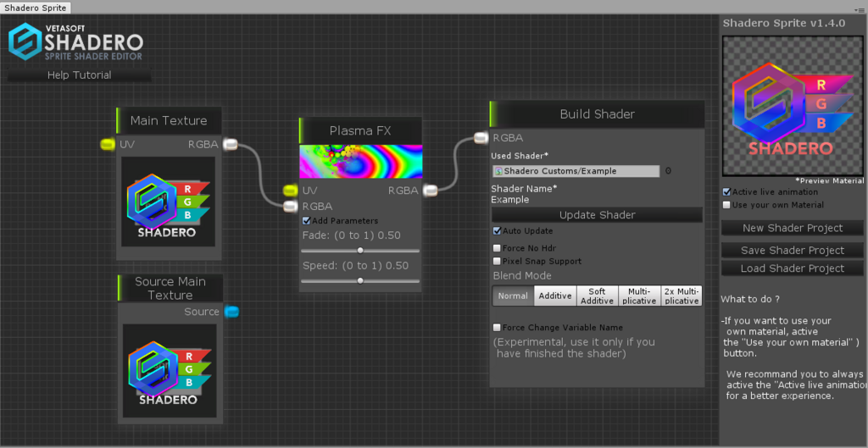Click the RGBA input port on Plasma FX
This screenshot has width=868, height=448.
click(x=291, y=207)
